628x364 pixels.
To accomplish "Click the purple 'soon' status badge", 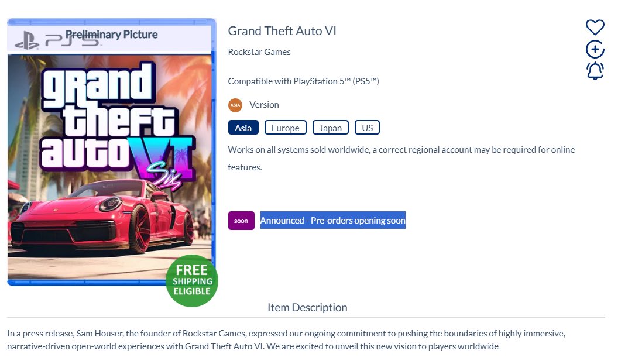I will coord(241,221).
